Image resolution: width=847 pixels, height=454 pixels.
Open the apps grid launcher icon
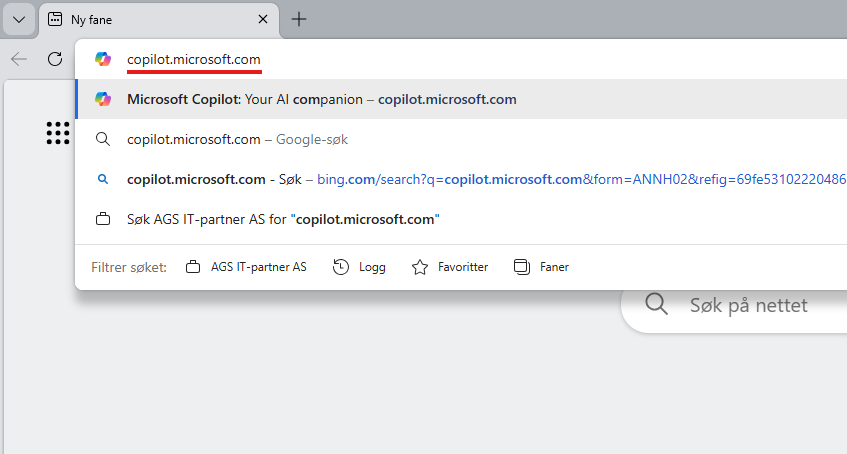[x=58, y=133]
